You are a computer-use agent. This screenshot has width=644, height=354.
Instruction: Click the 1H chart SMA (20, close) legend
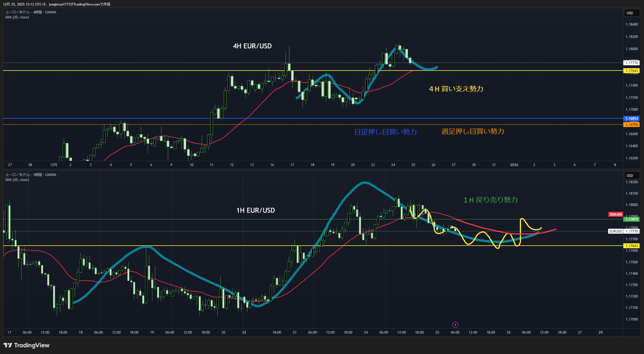click(17, 180)
